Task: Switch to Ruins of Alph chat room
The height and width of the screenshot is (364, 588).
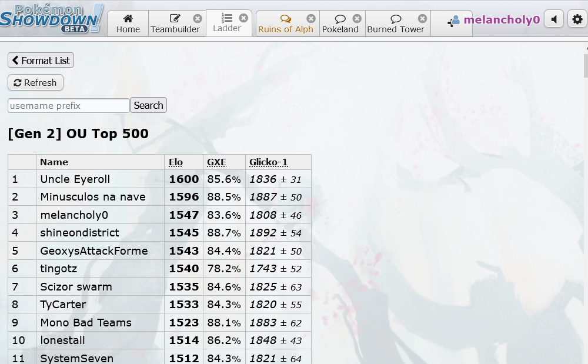Action: pyautogui.click(x=285, y=24)
